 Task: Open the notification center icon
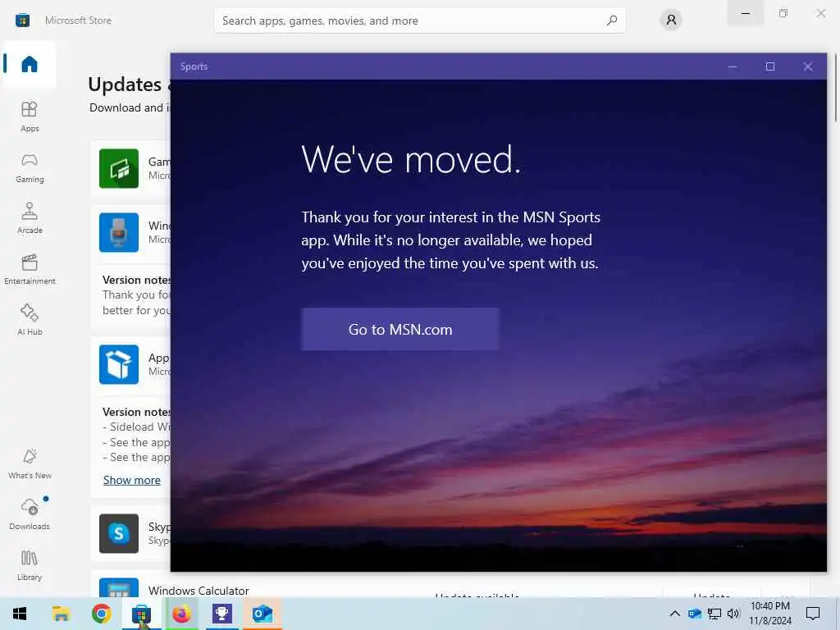813,614
